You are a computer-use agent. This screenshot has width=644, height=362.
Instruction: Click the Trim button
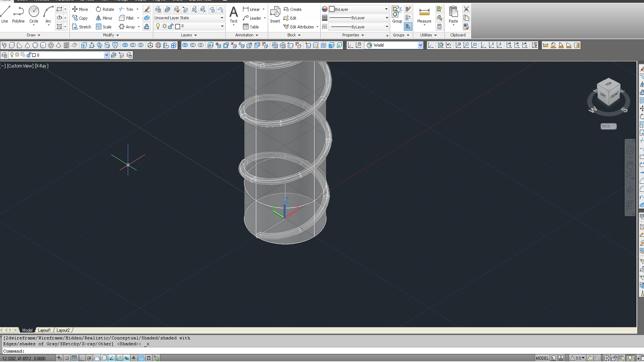(126, 9)
